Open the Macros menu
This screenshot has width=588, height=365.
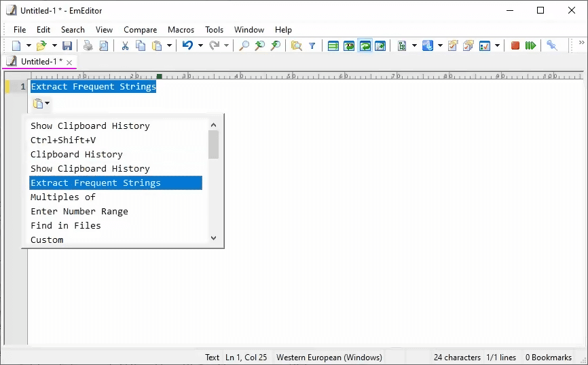point(181,30)
